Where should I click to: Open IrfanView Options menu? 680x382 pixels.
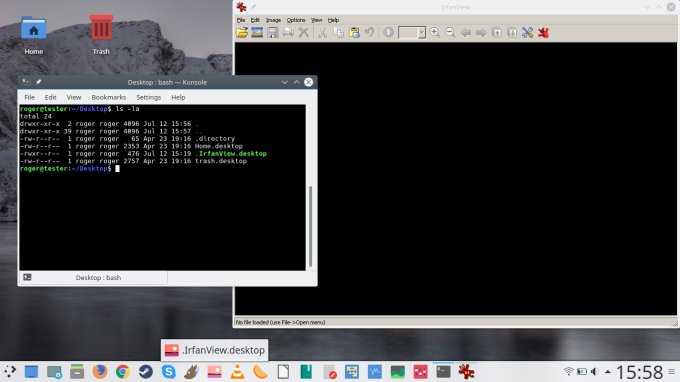coord(296,20)
